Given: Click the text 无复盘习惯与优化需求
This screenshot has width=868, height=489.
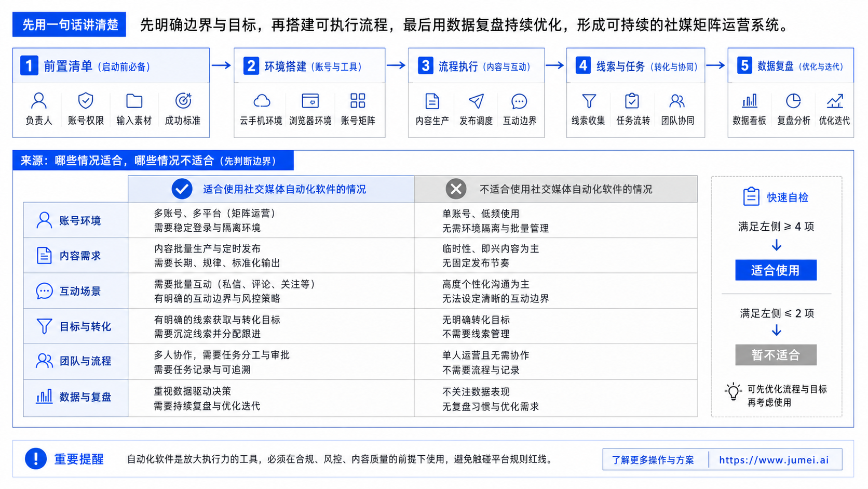Looking at the screenshot, I should (491, 406).
